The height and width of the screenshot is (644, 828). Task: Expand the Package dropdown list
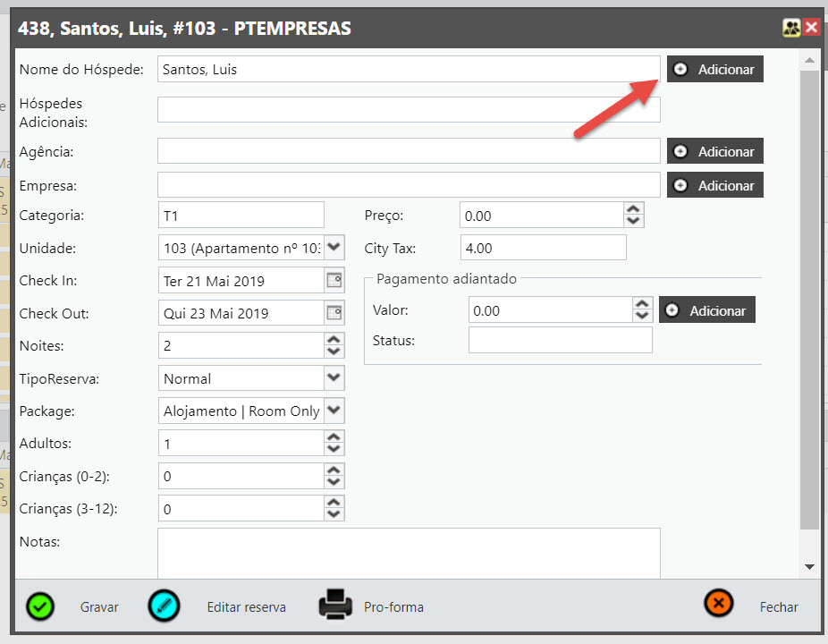click(334, 411)
